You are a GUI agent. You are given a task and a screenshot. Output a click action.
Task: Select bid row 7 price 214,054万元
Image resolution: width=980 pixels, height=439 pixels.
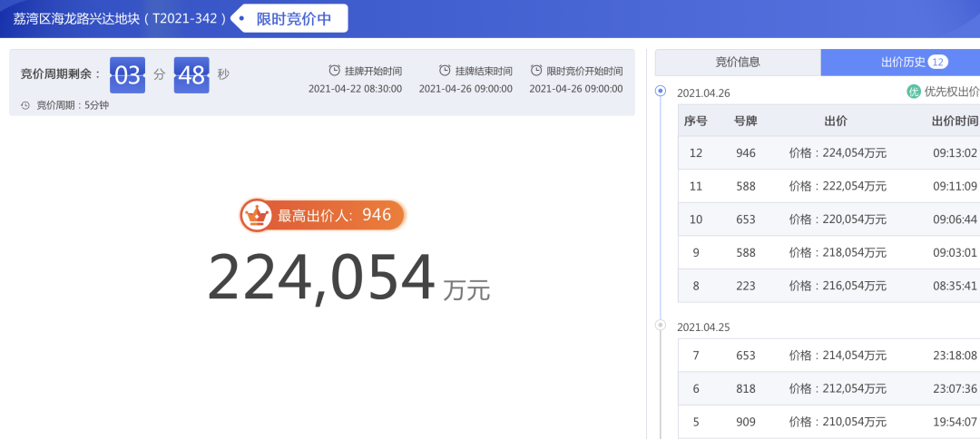pyautogui.click(x=838, y=356)
